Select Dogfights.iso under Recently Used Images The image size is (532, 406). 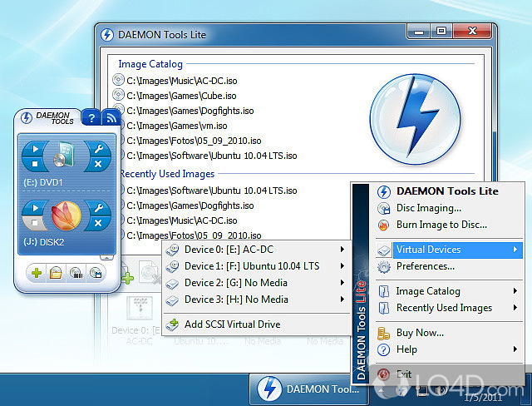click(x=190, y=205)
